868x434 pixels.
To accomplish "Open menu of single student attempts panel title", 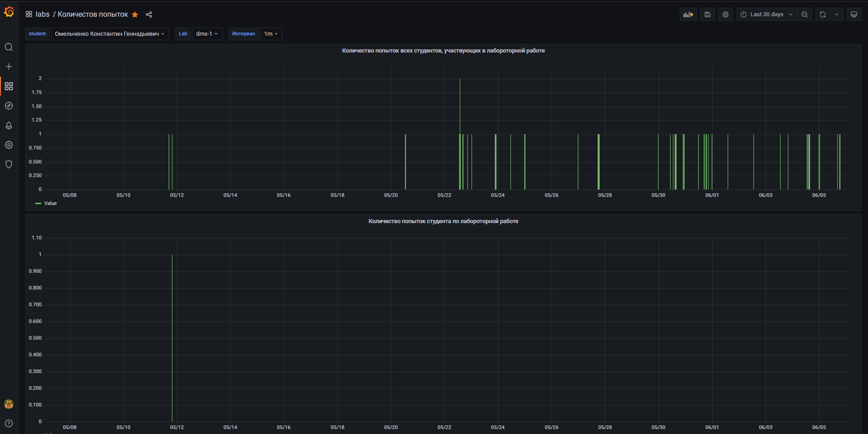I will 443,221.
